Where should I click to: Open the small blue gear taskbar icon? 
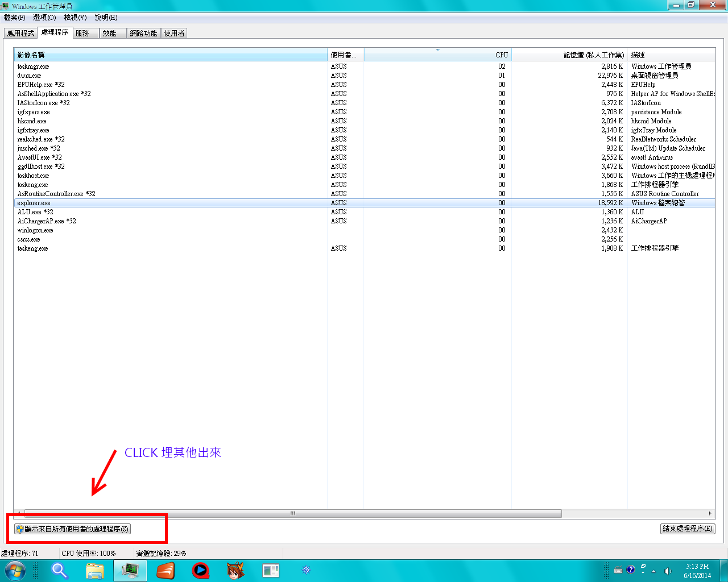pyautogui.click(x=306, y=569)
